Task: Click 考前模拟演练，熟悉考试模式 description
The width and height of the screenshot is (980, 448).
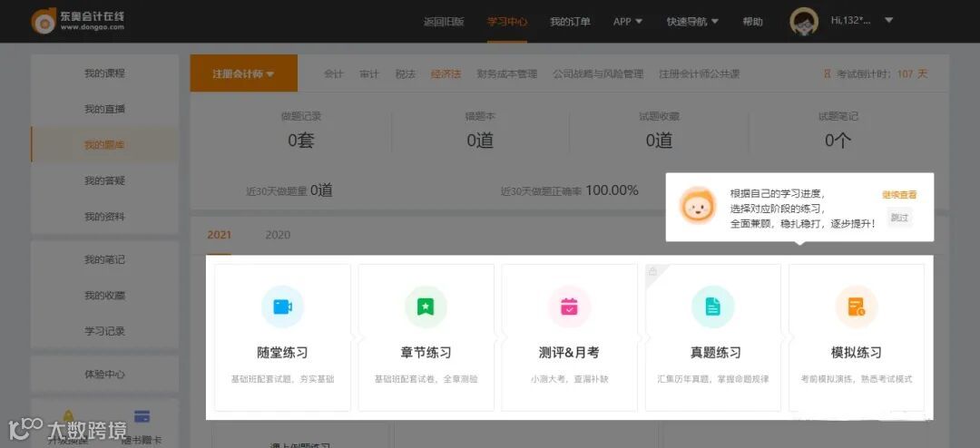Action: click(x=857, y=379)
